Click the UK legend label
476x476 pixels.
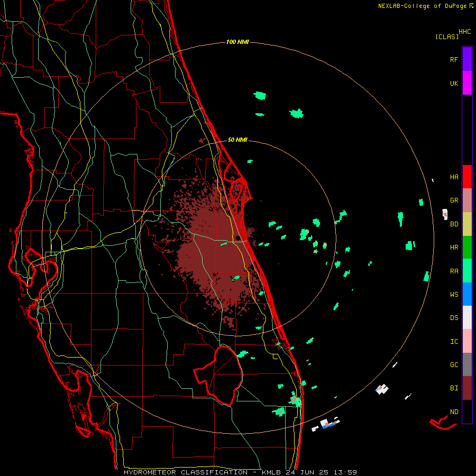454,83
